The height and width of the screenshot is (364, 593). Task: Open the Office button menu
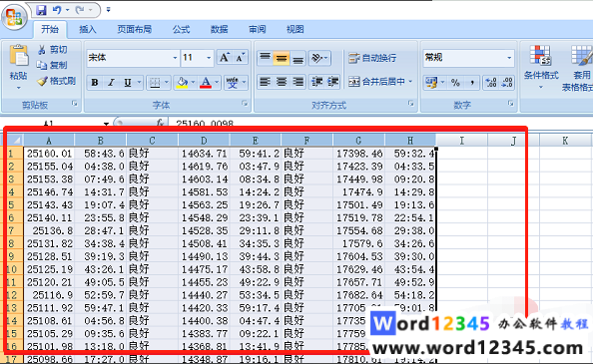(14, 17)
